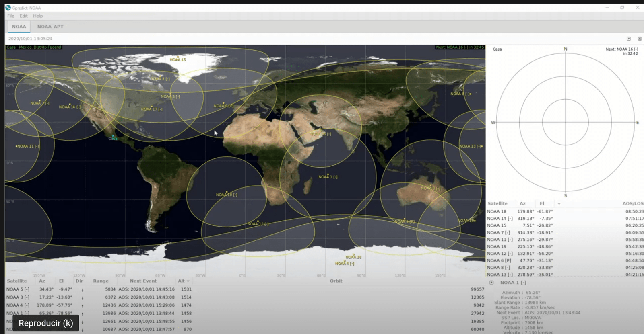This screenshot has height=334, width=644.
Task: Select NOAA 14 satellite marker on map
Action: 70,107
